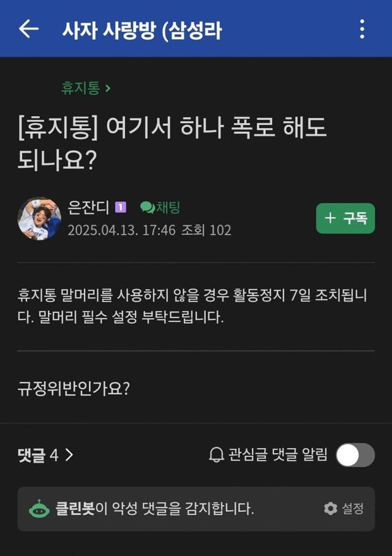
Task: Toggle the 관심글 댓글 알림 switch
Action: [355, 455]
